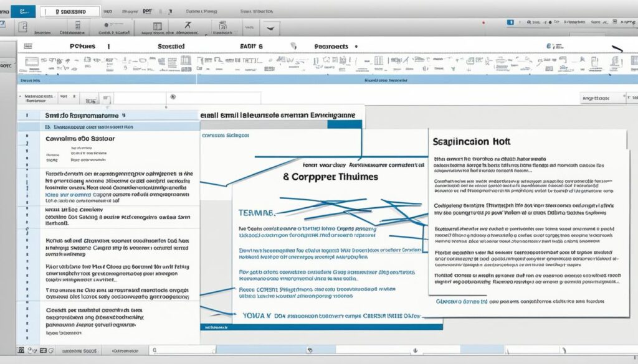Click the two-column layout icon in upper toolbar
The width and height of the screenshot is (638, 364).
[x=157, y=26]
